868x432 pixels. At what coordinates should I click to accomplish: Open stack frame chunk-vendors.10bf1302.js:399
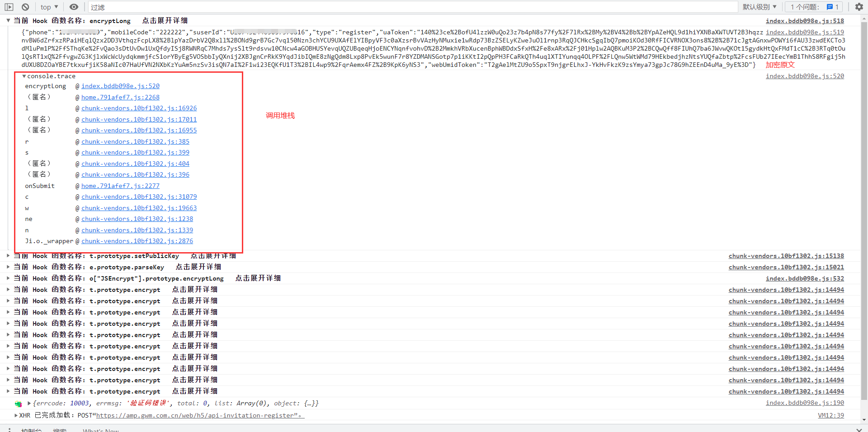click(135, 152)
